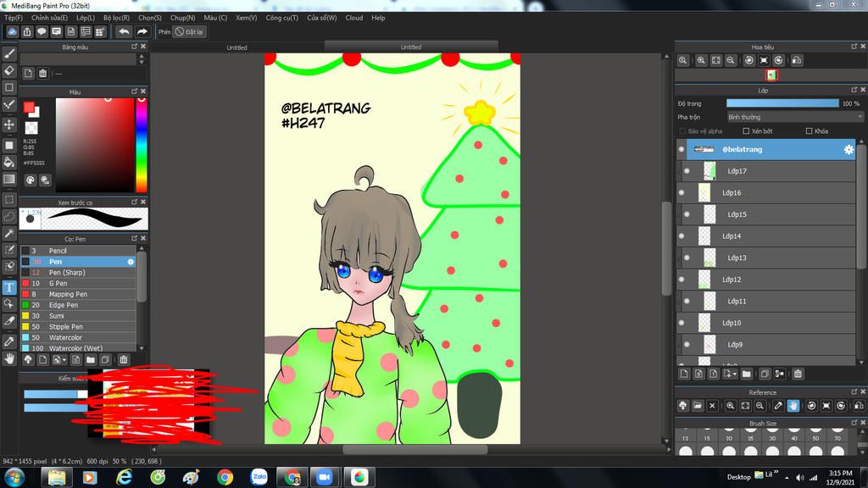Zoom in within the Navigator panel

coord(701,60)
